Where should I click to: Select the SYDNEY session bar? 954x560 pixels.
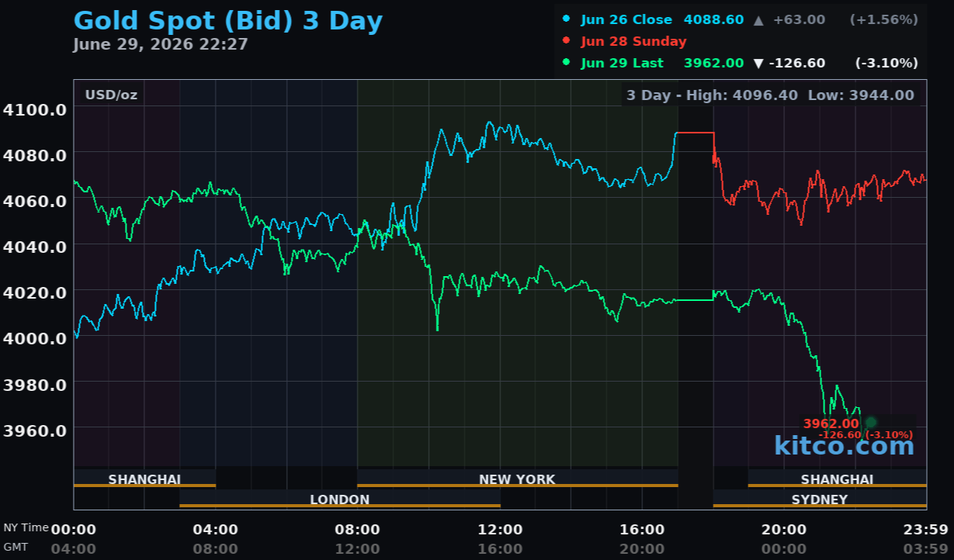[820, 499]
